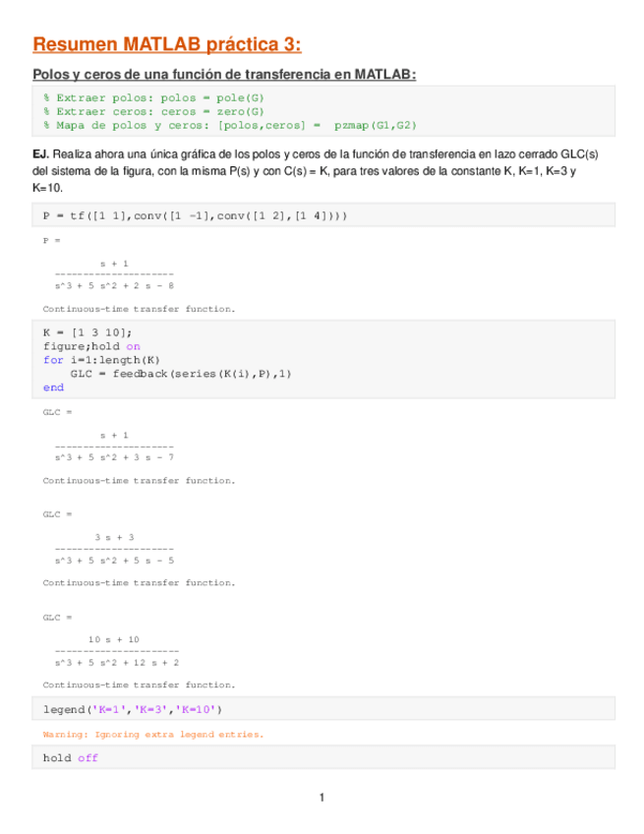Click the first GLC output with s + 1
Screen dimensions: 644x834
[114, 447]
